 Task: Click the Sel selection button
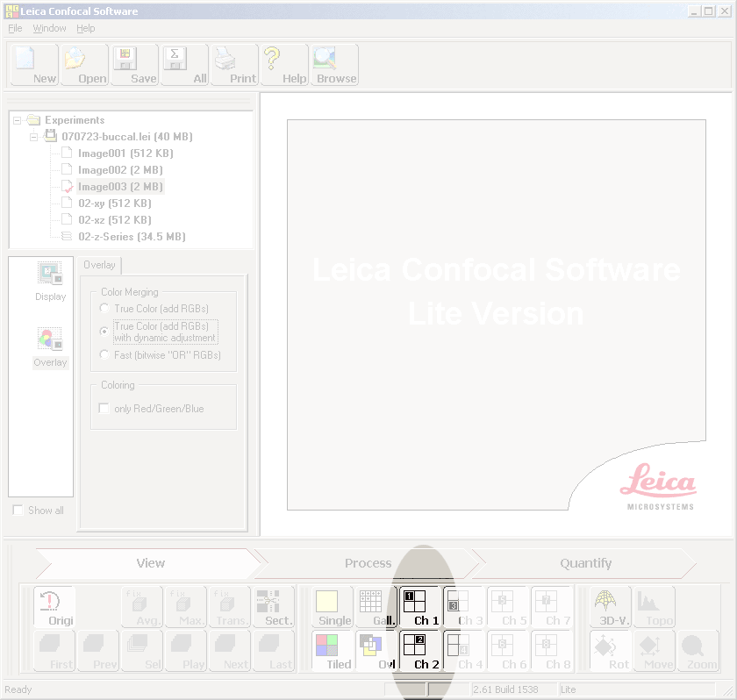(x=142, y=651)
